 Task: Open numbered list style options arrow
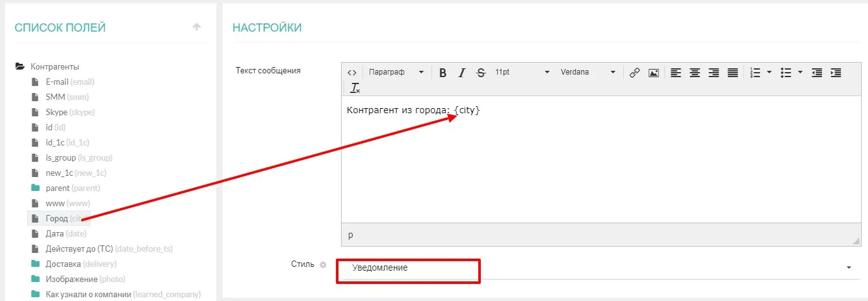[x=769, y=73]
